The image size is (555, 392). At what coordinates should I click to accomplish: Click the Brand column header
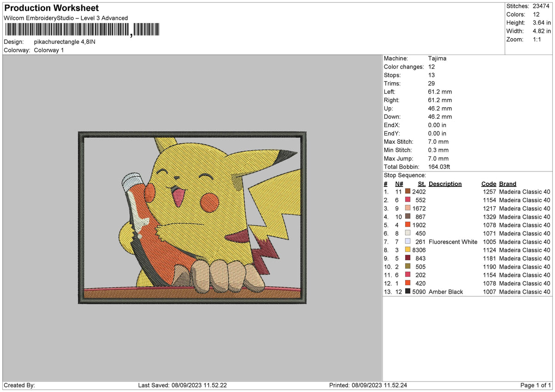(x=507, y=184)
